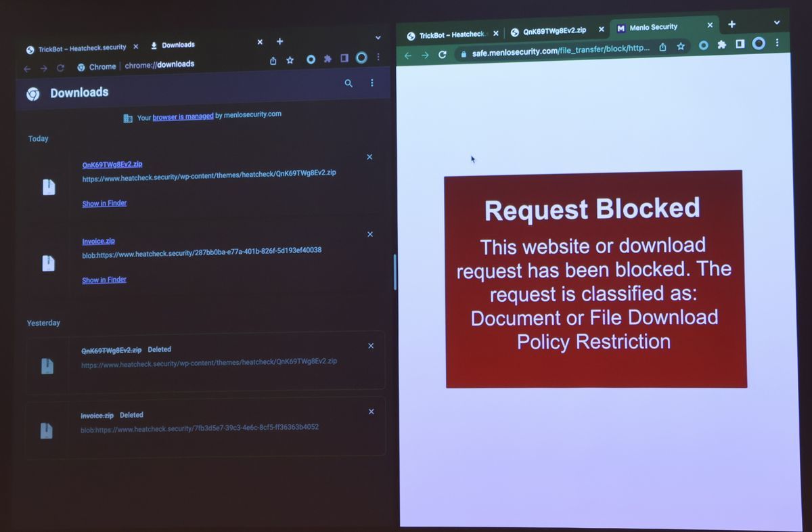Show today's Invoice.zip in Finder
The image size is (812, 532).
[104, 280]
